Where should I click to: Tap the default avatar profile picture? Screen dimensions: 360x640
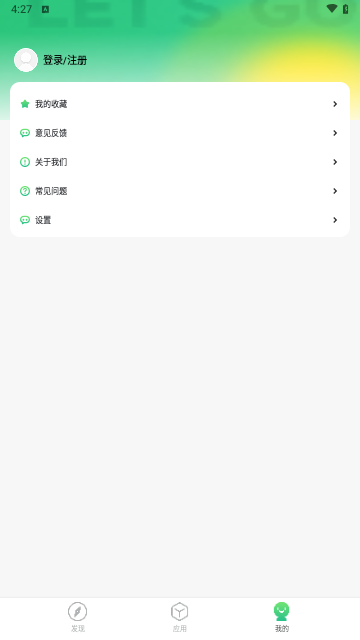coord(26,60)
